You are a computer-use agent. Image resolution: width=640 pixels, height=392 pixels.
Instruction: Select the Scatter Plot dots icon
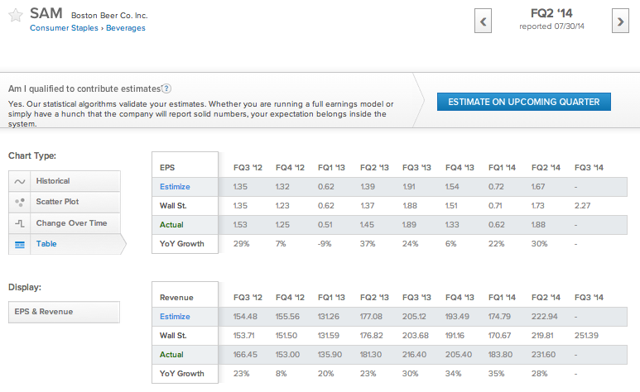click(x=20, y=202)
